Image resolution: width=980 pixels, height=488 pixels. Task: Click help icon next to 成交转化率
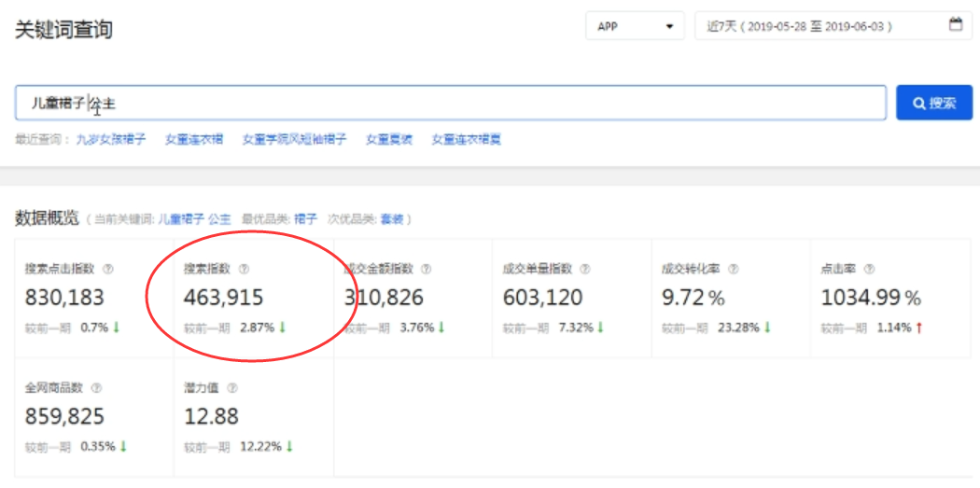734,269
